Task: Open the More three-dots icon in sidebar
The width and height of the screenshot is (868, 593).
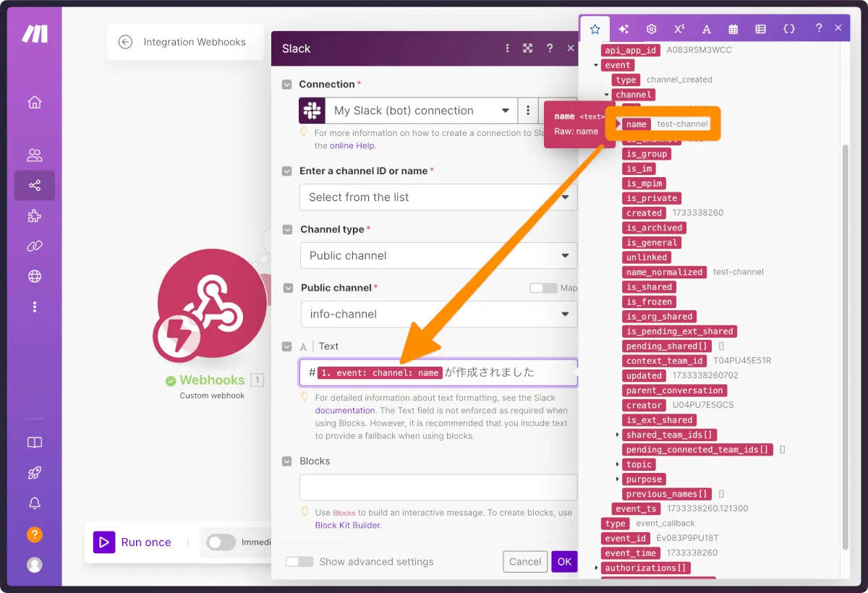Action: pyautogui.click(x=34, y=307)
